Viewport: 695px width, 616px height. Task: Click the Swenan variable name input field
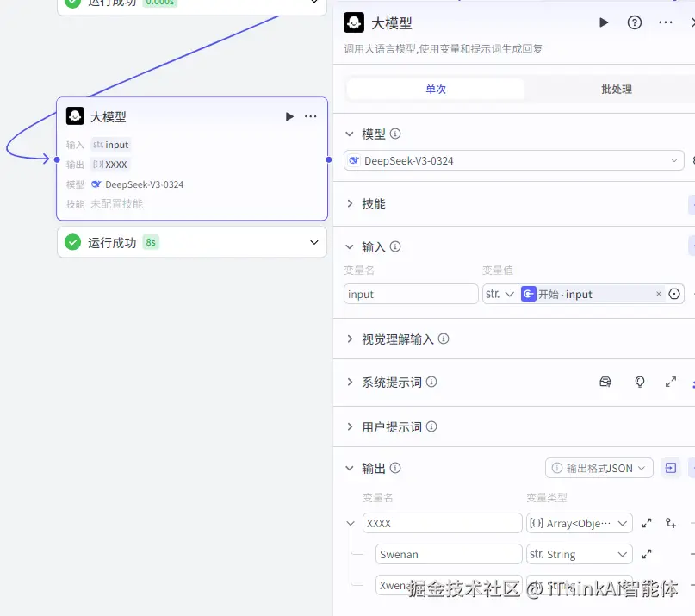click(448, 553)
